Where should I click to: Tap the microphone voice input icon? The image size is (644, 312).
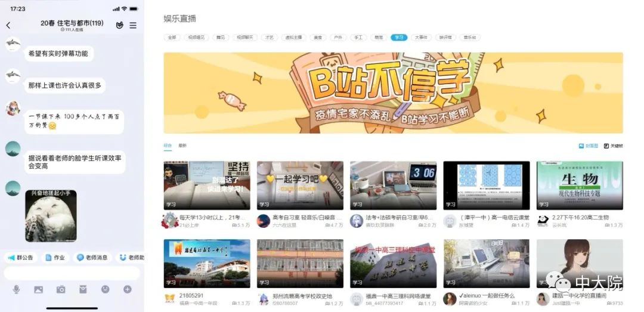(x=16, y=289)
